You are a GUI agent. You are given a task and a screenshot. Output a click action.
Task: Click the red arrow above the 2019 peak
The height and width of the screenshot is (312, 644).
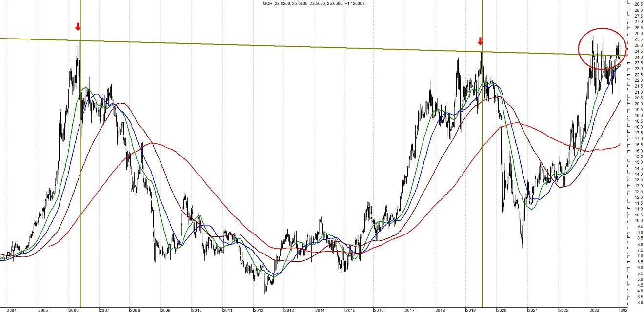point(480,41)
